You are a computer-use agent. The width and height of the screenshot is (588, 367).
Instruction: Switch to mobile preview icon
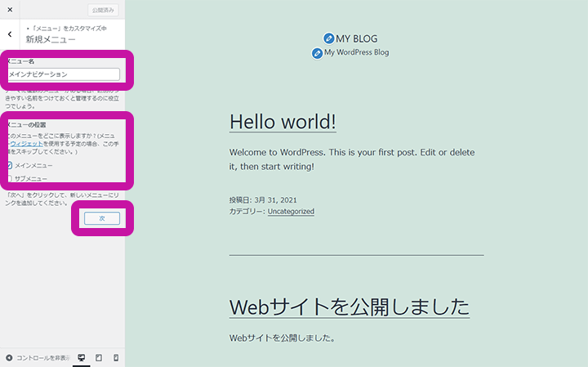coord(116,358)
